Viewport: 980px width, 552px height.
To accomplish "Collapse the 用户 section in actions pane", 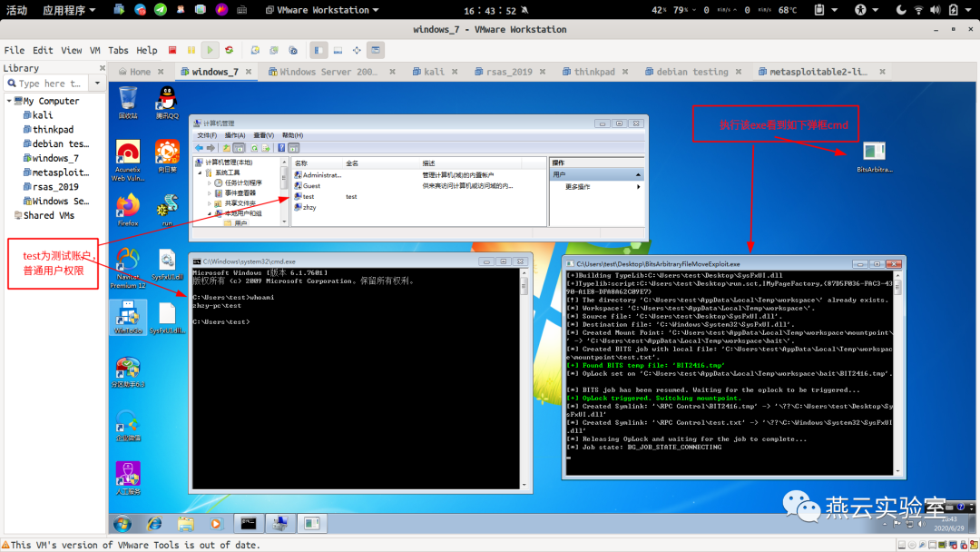I will click(638, 175).
